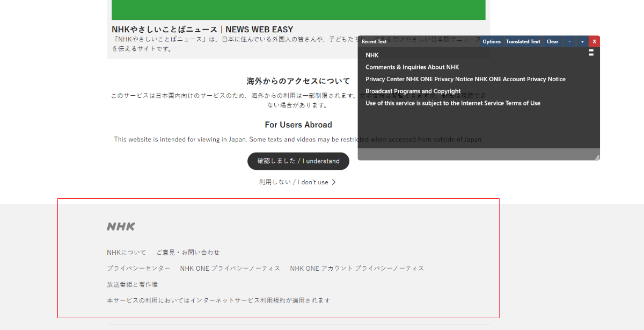Click the minus icon to shrink overlay text
The height and width of the screenshot is (330, 644).
569,41
